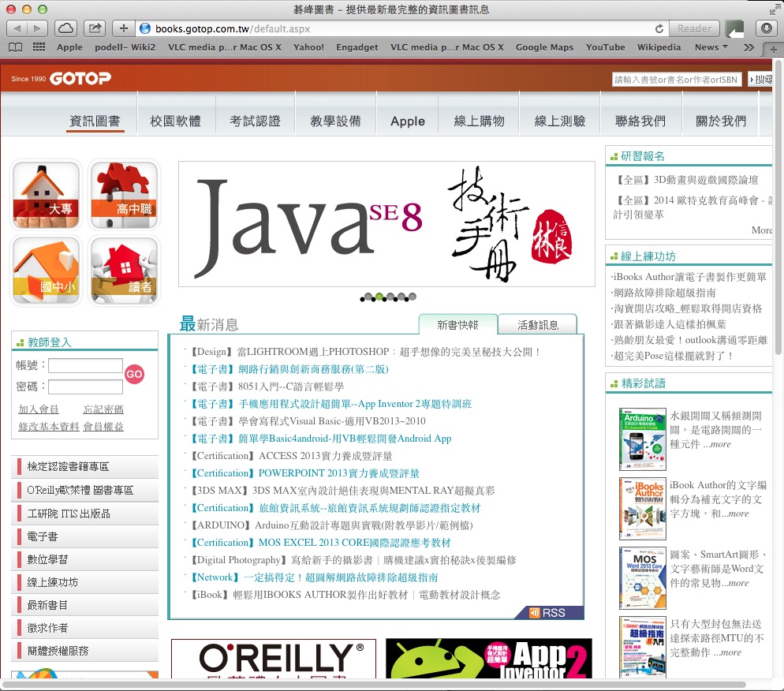The image size is (784, 691).
Task: Open the 考試認證 navigation tab
Action: point(255,121)
